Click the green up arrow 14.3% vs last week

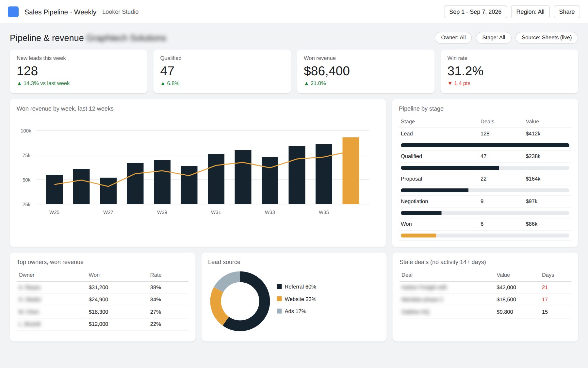click(43, 83)
